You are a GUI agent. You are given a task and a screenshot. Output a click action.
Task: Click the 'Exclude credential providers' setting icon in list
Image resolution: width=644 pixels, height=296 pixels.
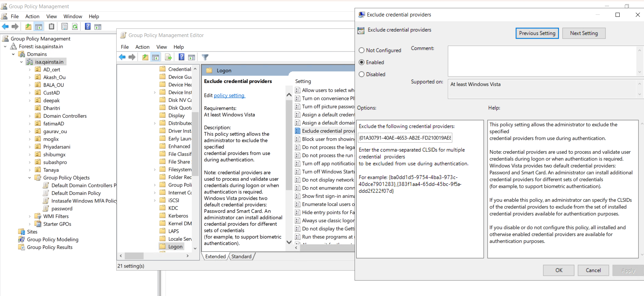(x=298, y=131)
